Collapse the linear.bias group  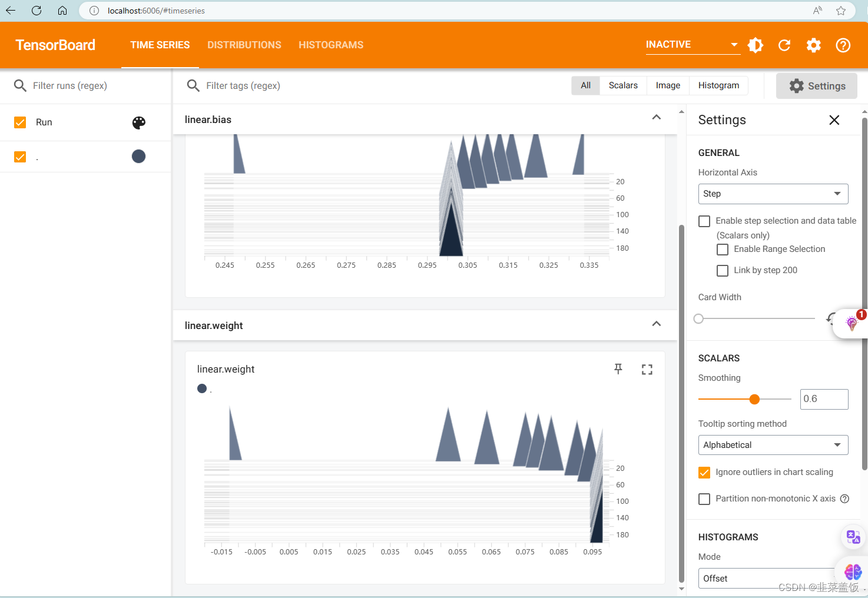click(x=657, y=118)
